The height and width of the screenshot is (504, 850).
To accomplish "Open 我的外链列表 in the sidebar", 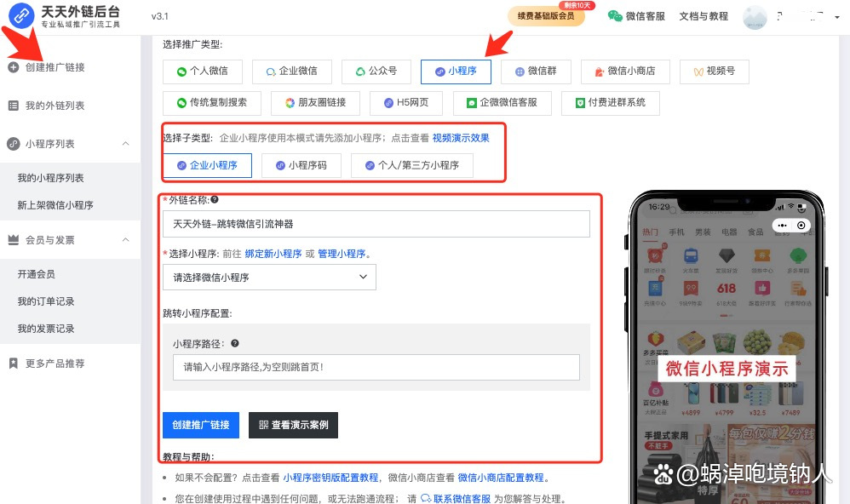I will click(55, 106).
